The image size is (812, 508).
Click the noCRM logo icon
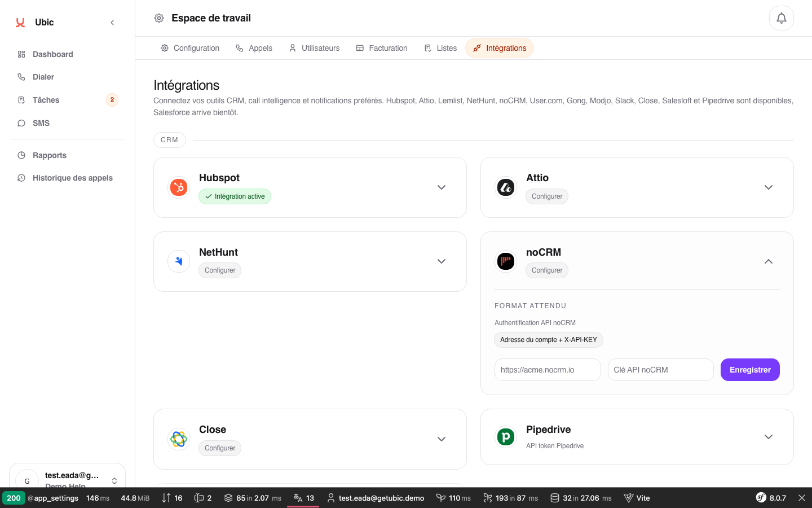pos(506,261)
